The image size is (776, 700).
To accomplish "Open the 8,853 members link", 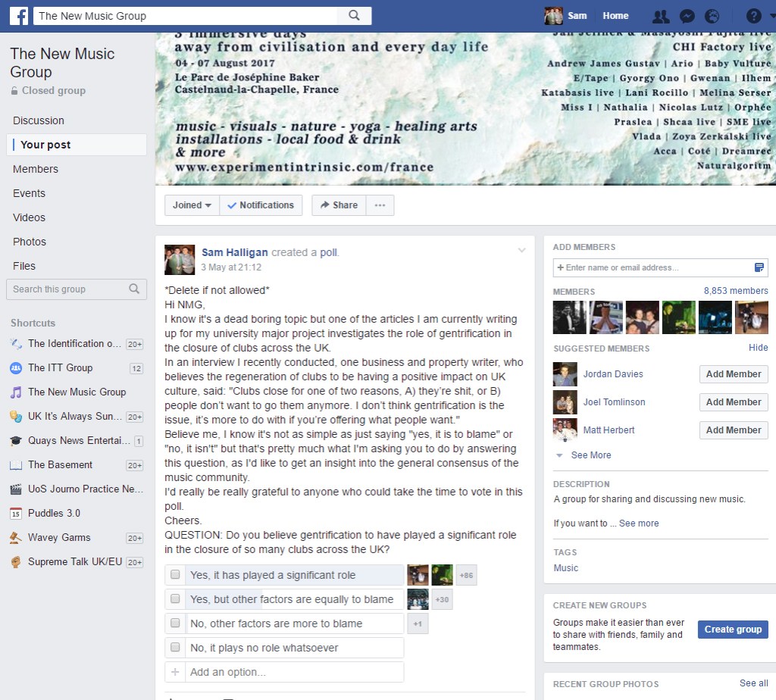I will tap(735, 291).
